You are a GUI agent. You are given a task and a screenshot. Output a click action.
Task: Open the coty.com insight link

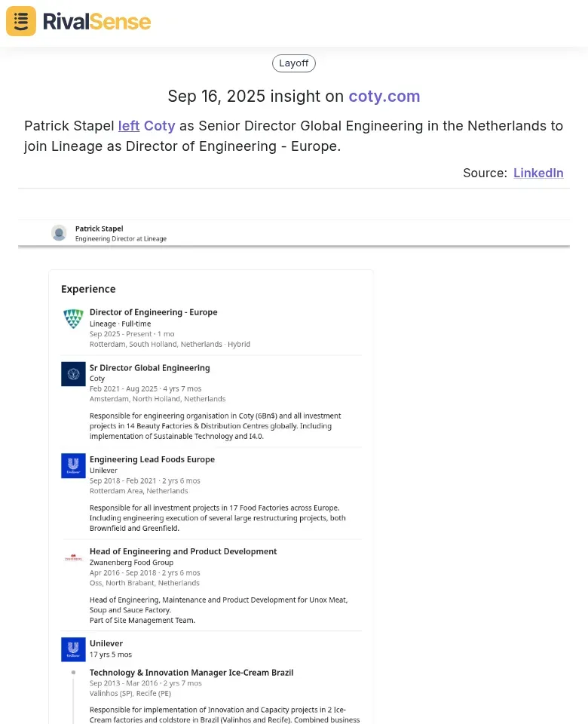point(384,96)
